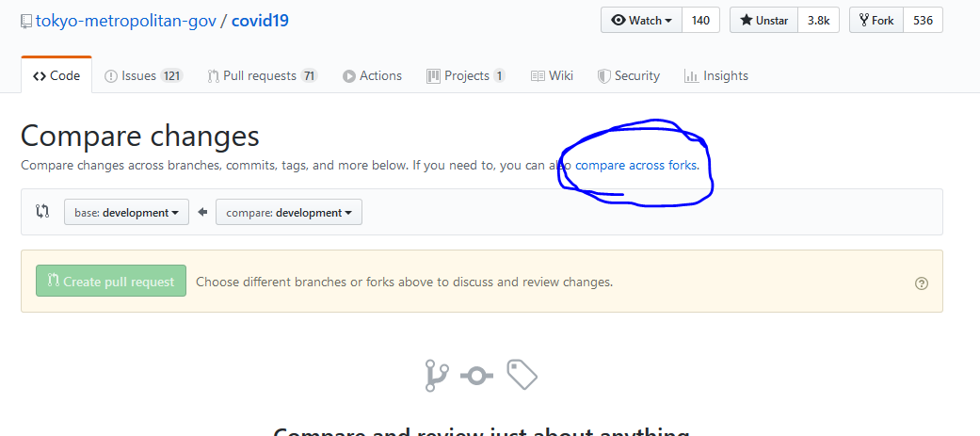The width and height of the screenshot is (980, 436).
Task: Click the commit illustration icon
Action: pos(477,376)
